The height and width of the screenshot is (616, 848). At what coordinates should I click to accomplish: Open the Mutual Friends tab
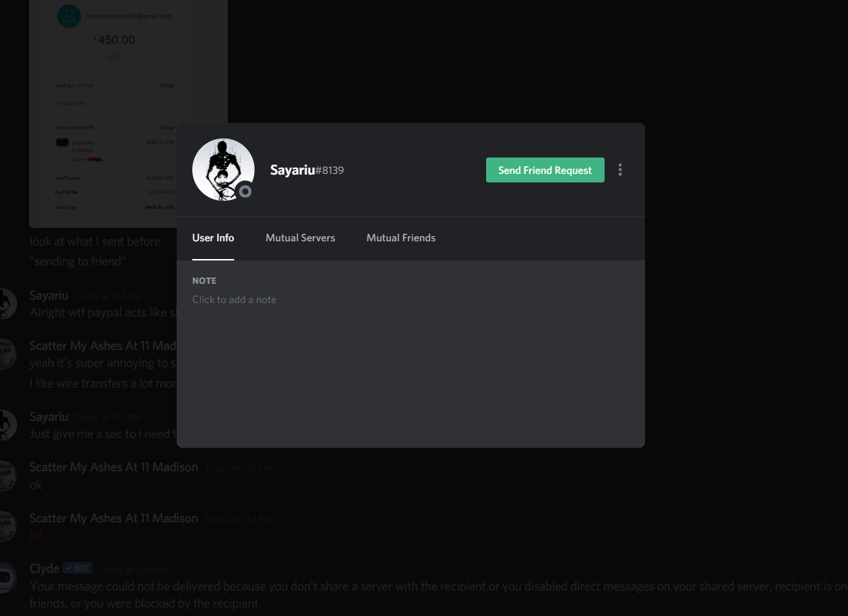[401, 238]
